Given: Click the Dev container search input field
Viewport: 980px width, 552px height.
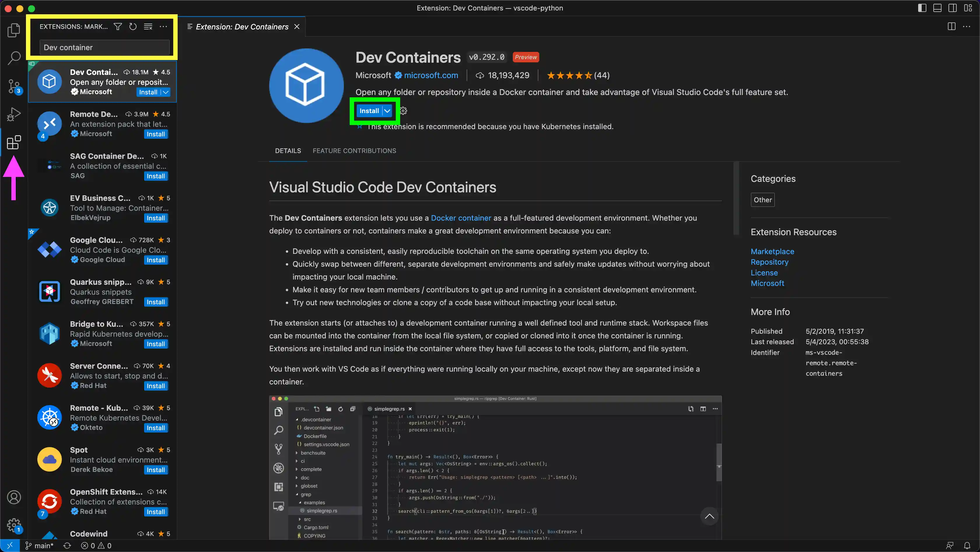Looking at the screenshot, I should click(x=104, y=48).
